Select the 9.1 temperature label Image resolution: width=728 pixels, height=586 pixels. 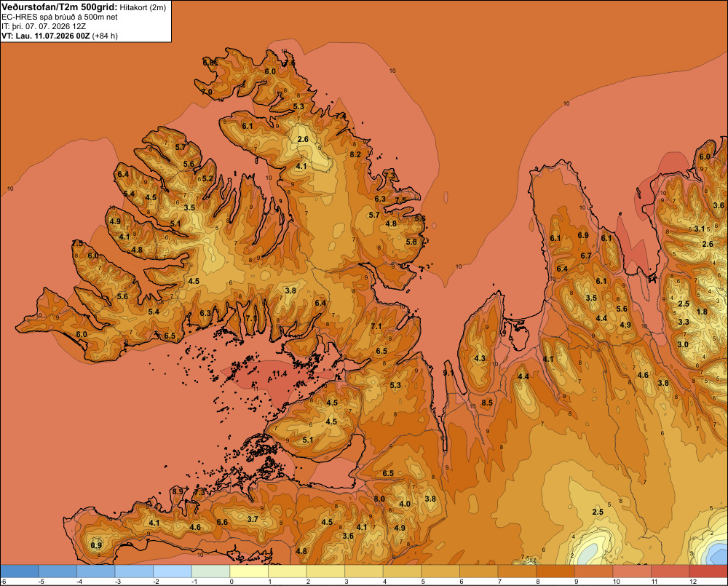click(x=448, y=373)
